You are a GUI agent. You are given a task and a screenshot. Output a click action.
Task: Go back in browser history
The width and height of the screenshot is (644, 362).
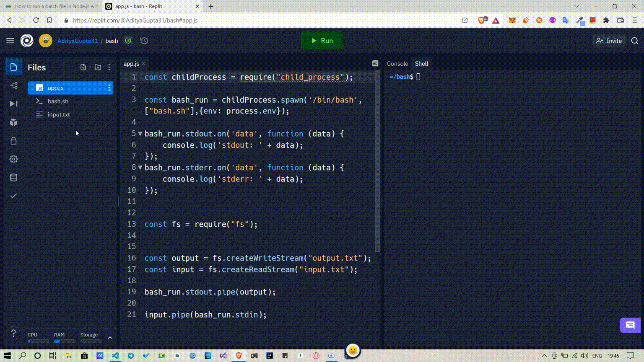(9, 20)
